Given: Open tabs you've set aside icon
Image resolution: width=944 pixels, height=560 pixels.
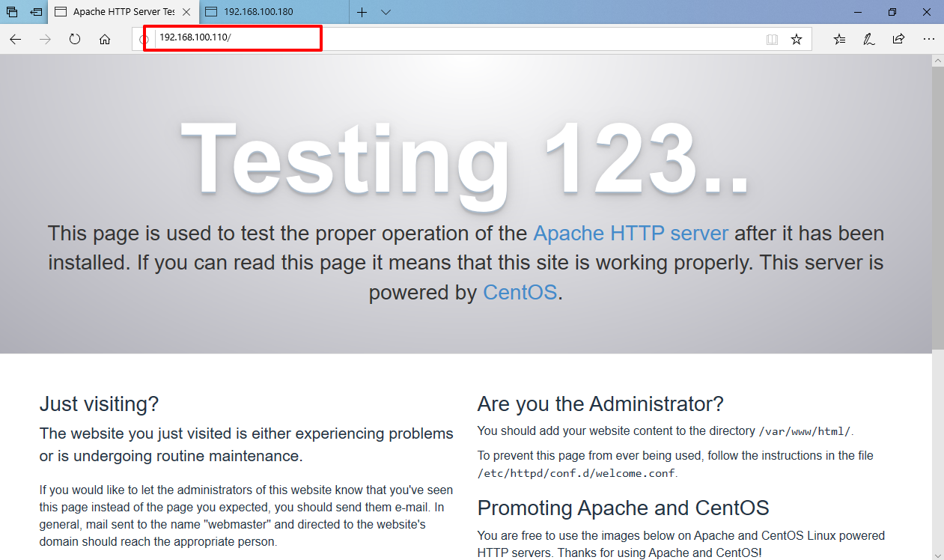Looking at the screenshot, I should (12, 12).
